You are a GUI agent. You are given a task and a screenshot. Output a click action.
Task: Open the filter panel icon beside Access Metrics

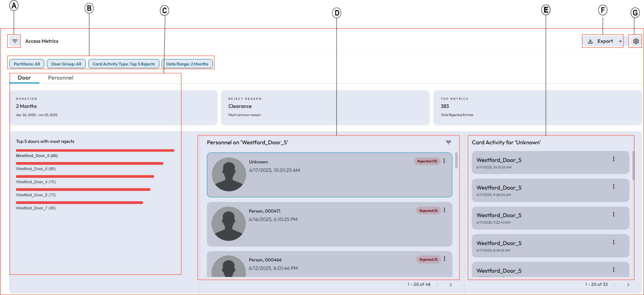15,41
